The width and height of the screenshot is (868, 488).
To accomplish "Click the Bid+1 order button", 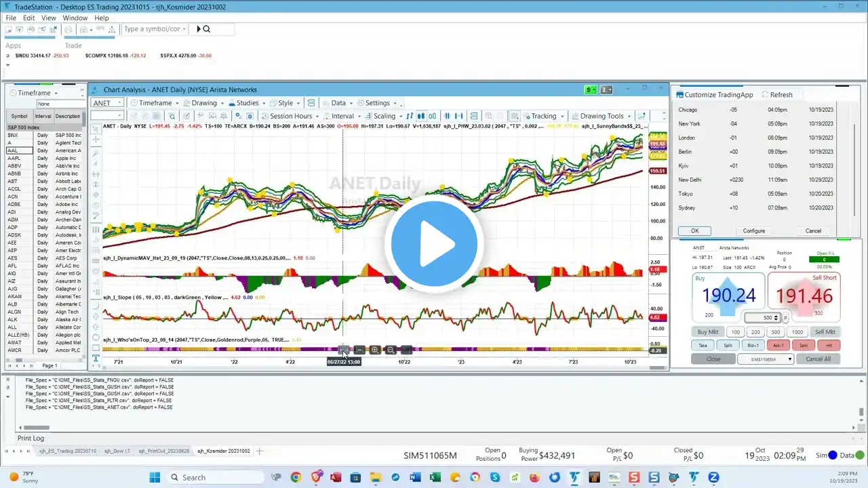I will [x=753, y=345].
